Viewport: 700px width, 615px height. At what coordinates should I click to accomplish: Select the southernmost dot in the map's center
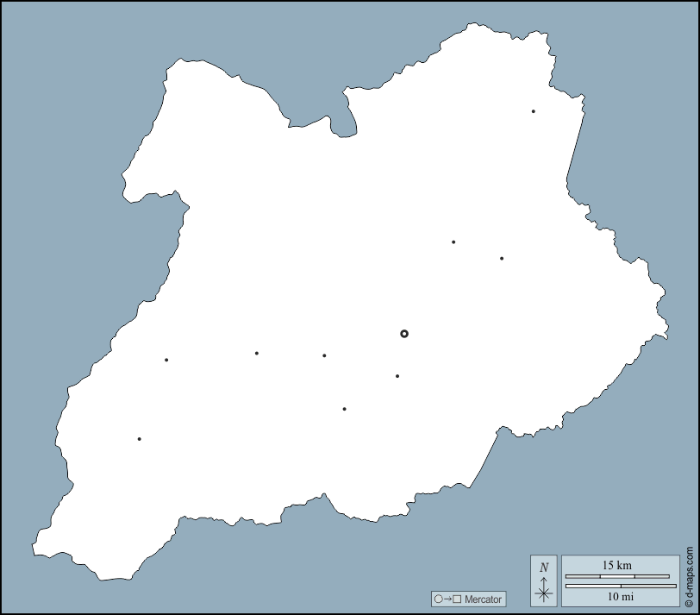(344, 409)
